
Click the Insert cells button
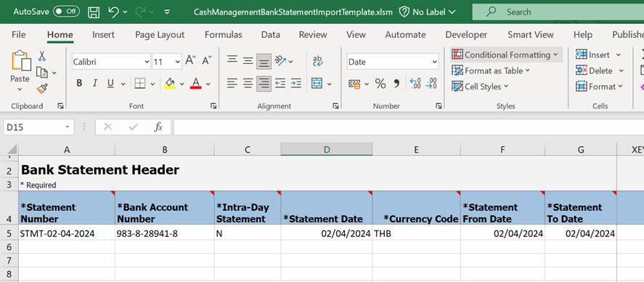coord(593,55)
